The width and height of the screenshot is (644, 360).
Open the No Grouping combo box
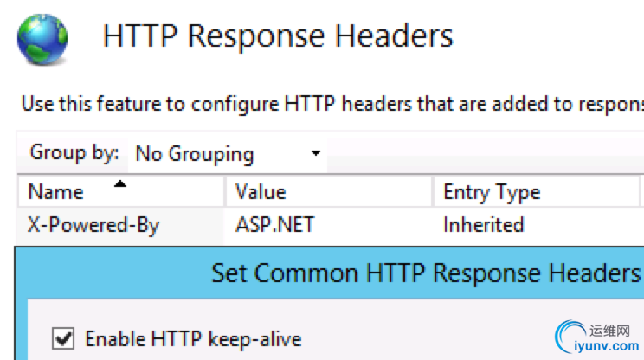tap(228, 154)
